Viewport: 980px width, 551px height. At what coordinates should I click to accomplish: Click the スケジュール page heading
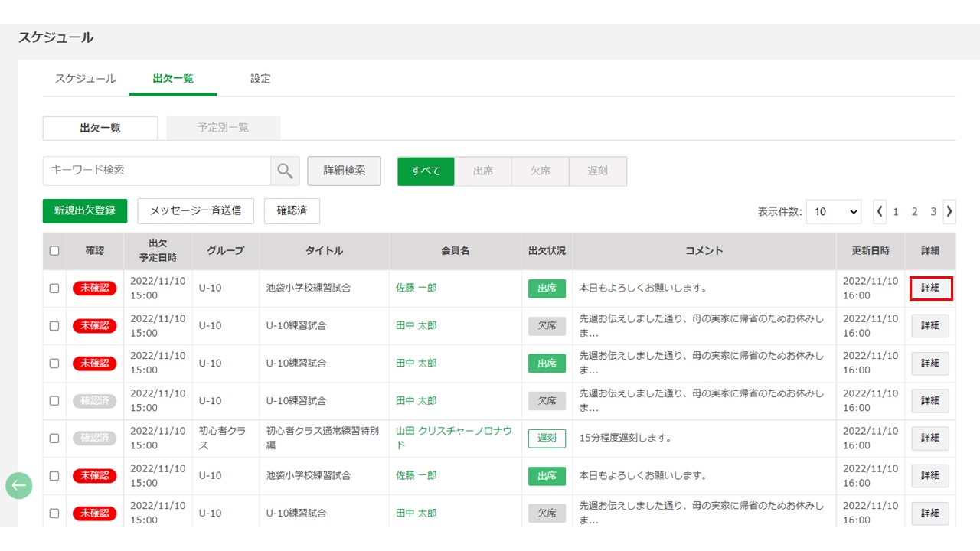(x=56, y=37)
